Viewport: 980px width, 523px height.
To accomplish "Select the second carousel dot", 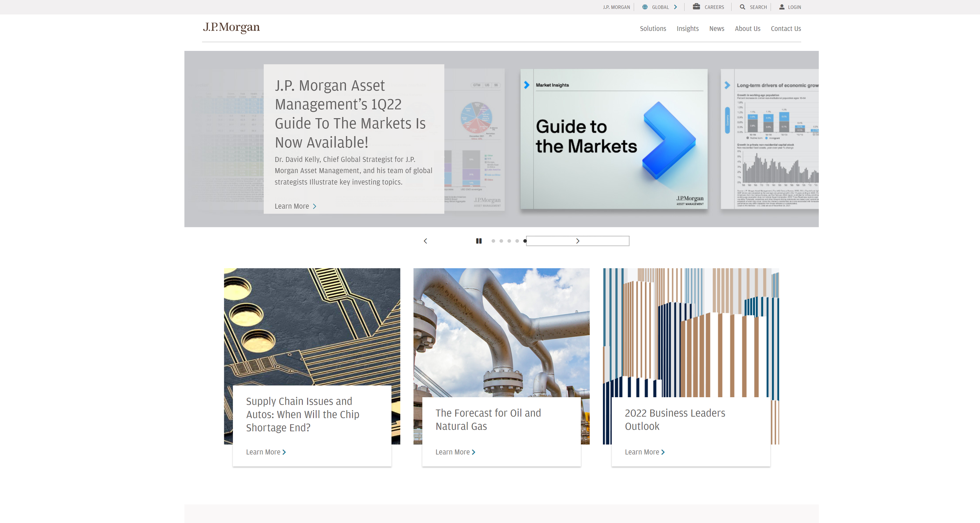I will coord(501,241).
